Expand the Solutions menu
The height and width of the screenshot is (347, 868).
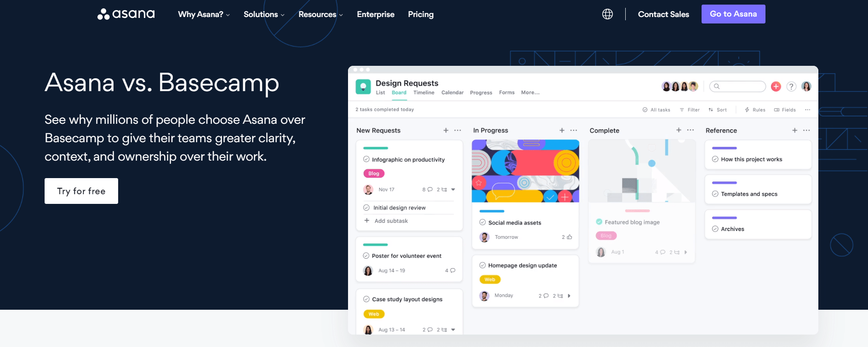(x=264, y=14)
